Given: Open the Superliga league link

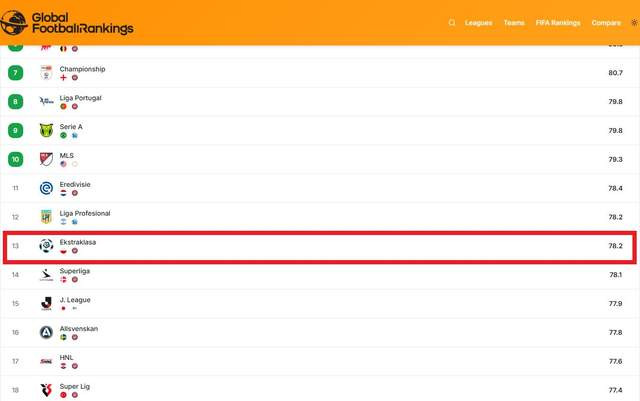Looking at the screenshot, I should pos(75,271).
